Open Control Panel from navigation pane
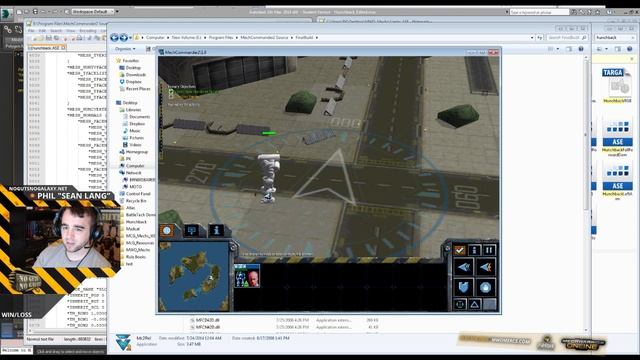The width and height of the screenshot is (640, 360). (134, 194)
